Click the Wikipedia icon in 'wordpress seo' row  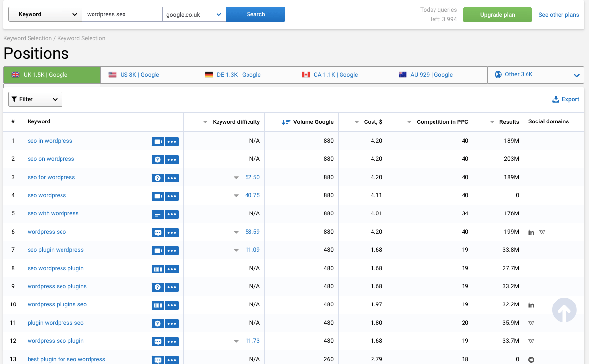(542, 232)
